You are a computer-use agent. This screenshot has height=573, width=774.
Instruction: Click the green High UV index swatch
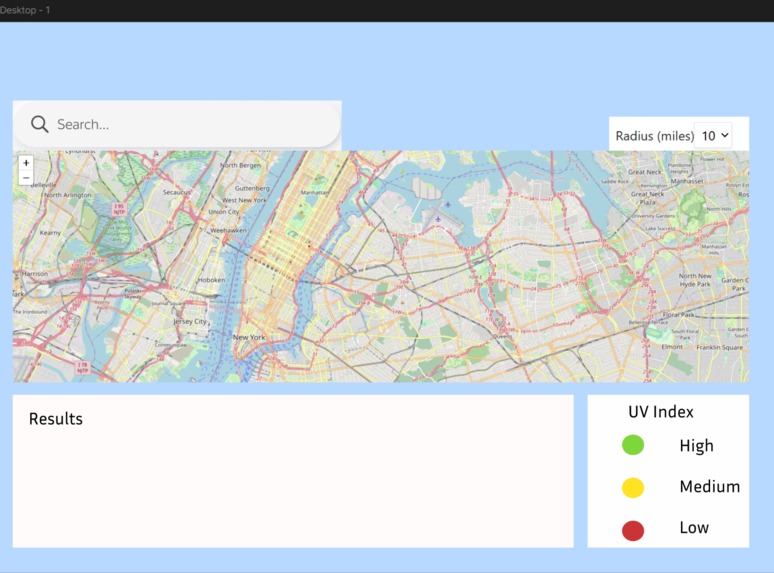[633, 445]
